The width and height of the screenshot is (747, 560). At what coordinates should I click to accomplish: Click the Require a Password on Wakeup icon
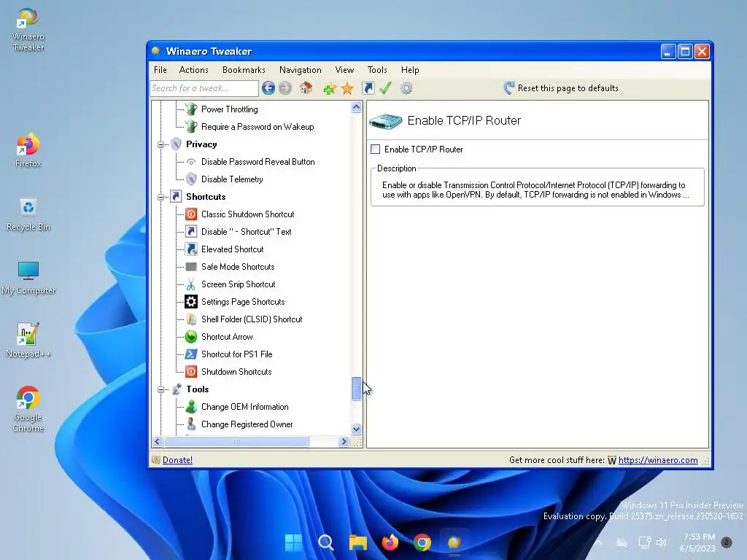191,127
